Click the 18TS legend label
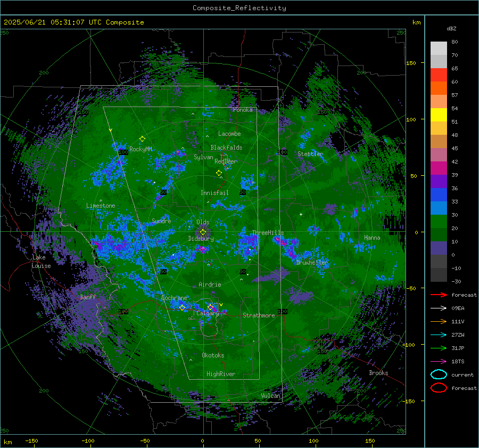The width and height of the screenshot is (479, 448). pyautogui.click(x=458, y=362)
